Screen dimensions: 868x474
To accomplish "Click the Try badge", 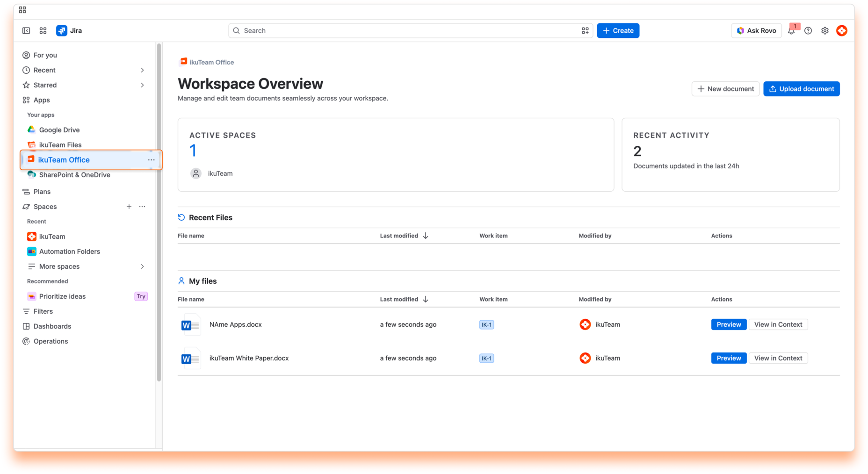I will point(141,296).
